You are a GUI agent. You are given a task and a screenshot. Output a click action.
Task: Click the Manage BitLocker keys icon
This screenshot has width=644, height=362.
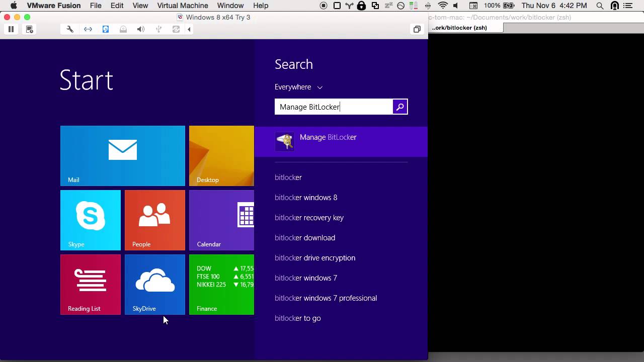tap(285, 142)
